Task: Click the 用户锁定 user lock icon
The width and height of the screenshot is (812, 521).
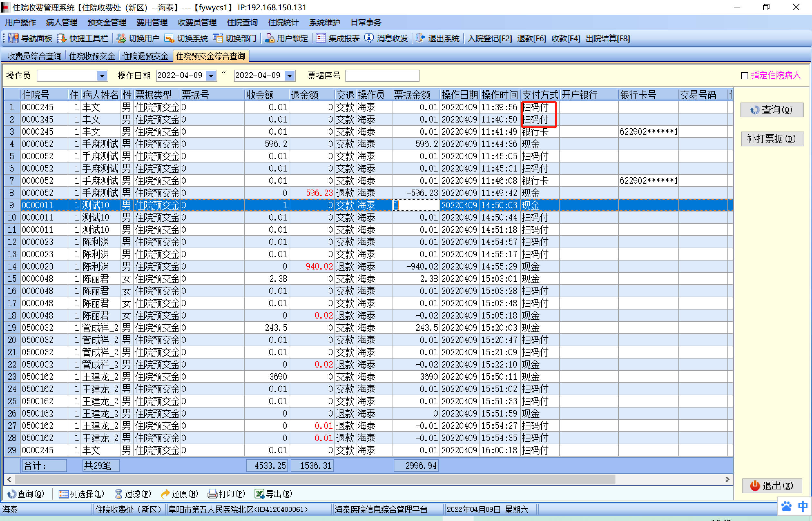Action: coord(269,38)
